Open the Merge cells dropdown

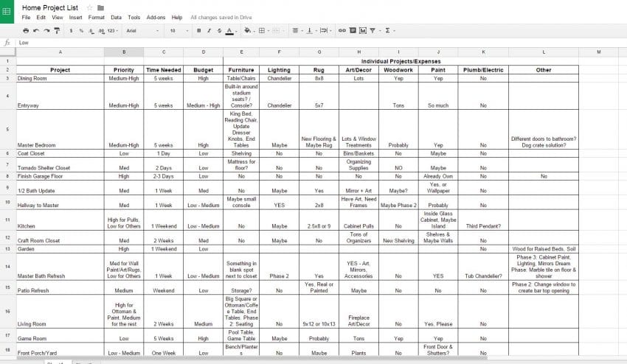tap(278, 30)
